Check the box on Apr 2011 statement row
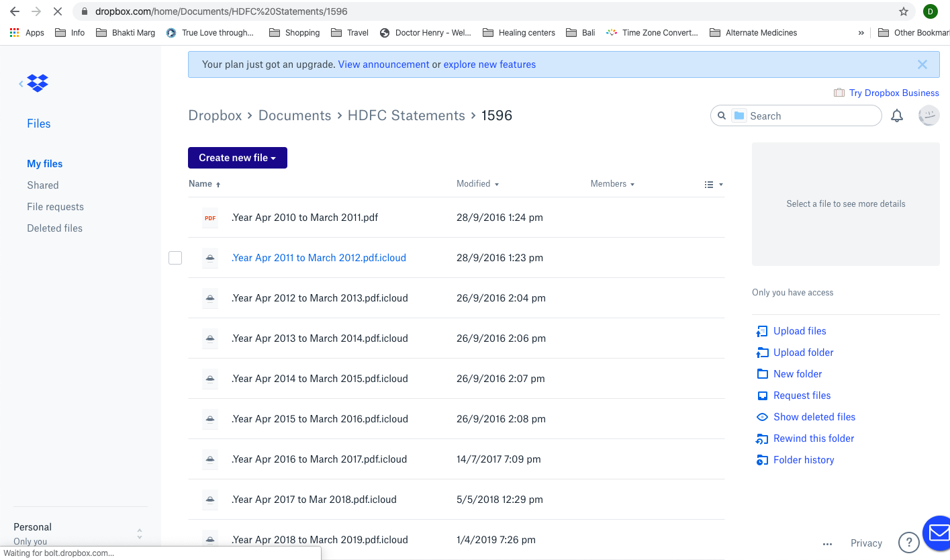The height and width of the screenshot is (560, 950). point(175,258)
